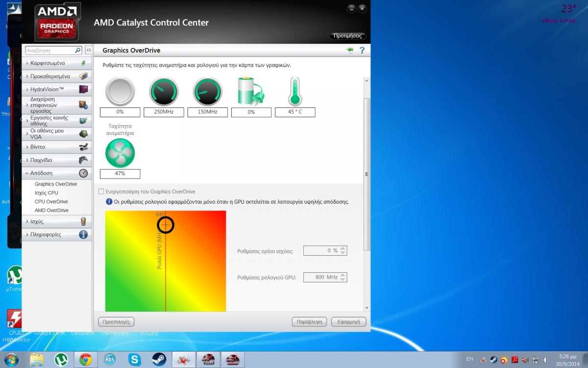Enable the Graphics OverDrive checkbox

click(x=101, y=191)
